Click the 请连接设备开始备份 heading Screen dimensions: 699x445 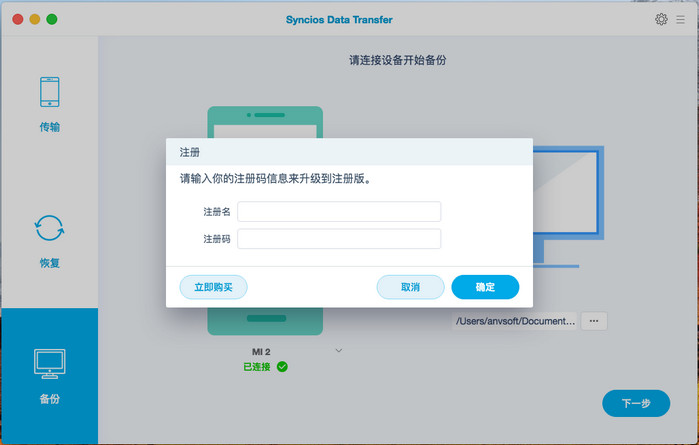[x=398, y=60]
